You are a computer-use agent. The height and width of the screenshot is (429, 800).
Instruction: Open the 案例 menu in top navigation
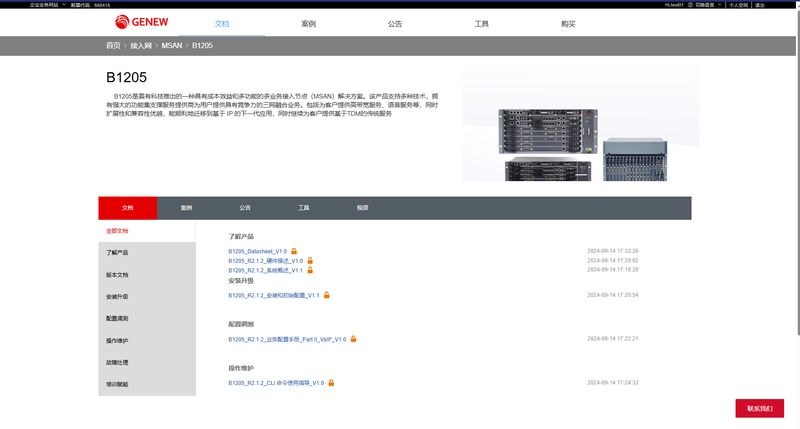pos(308,23)
